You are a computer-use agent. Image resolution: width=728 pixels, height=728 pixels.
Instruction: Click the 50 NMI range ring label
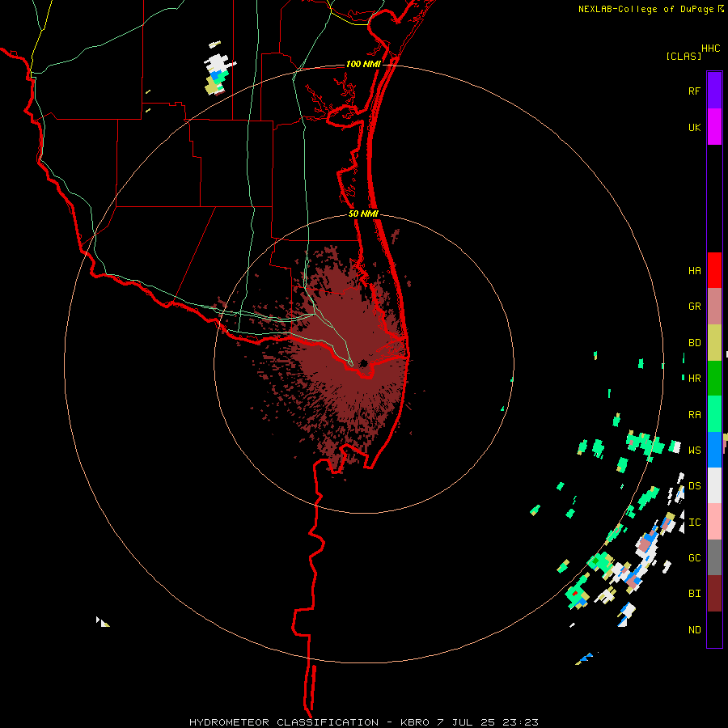coord(363,214)
